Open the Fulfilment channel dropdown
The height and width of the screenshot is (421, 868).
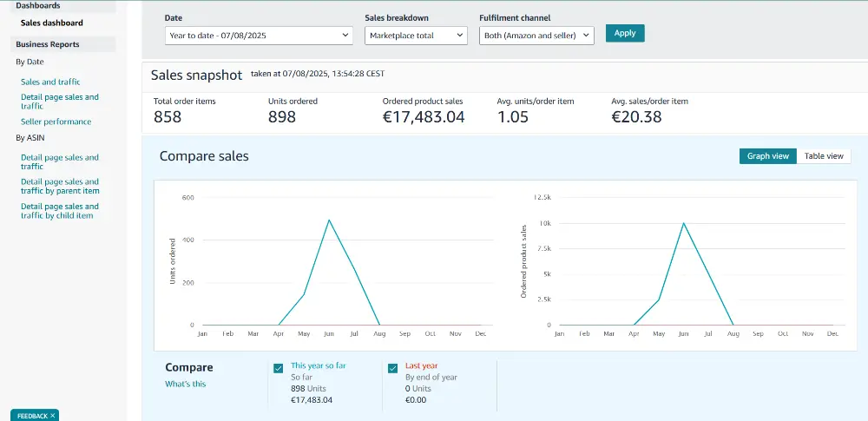coord(536,36)
